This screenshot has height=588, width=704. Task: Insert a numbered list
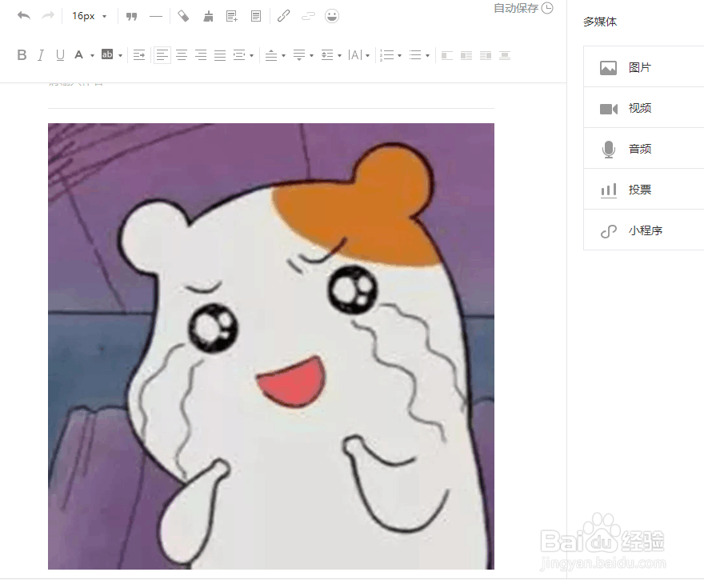(386, 56)
